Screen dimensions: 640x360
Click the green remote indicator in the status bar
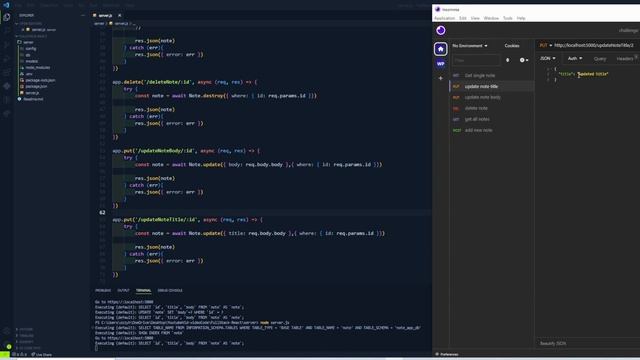(x=4, y=354)
